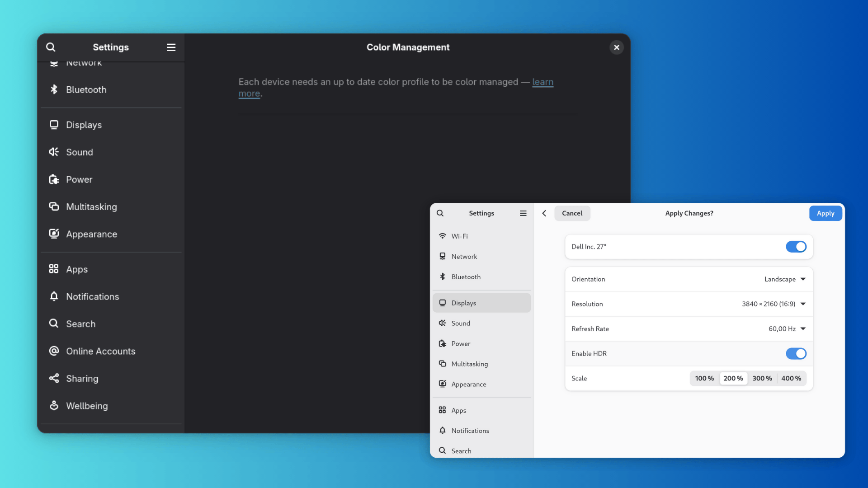Open the Bluetooth settings icon in sidebar
Image resolution: width=868 pixels, height=488 pixels.
pyautogui.click(x=54, y=89)
